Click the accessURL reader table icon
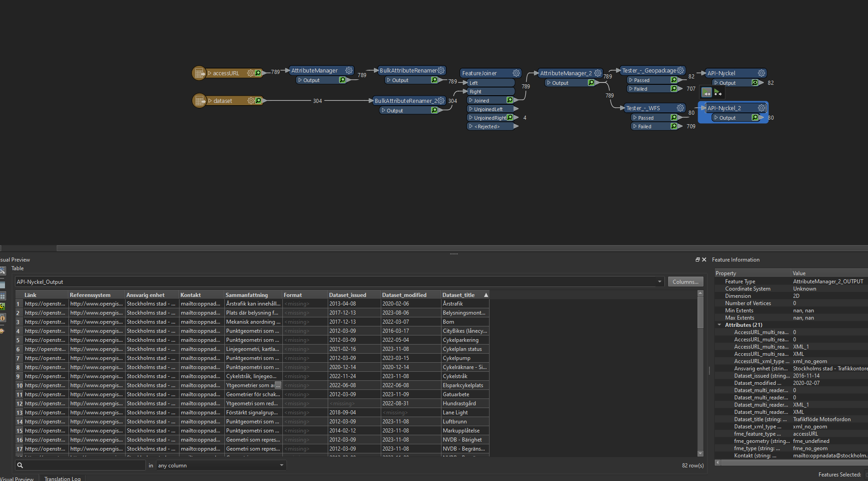This screenshot has height=481, width=868. 199,73
